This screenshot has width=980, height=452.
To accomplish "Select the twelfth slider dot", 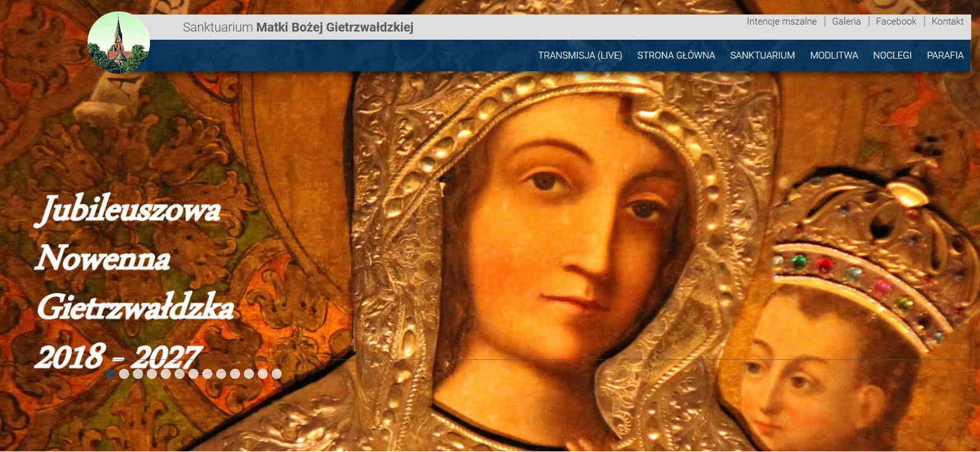I will point(263,374).
